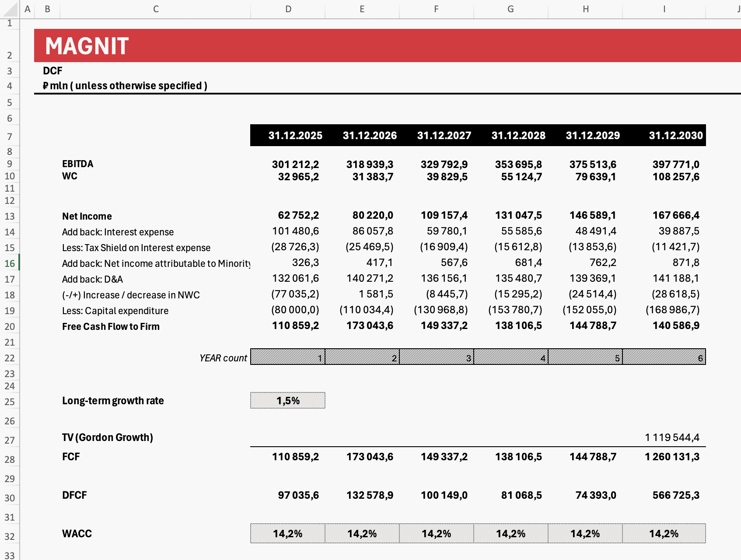Click 'Free Cash Flow to Firm' label
This screenshot has height=560, width=741.
click(111, 326)
